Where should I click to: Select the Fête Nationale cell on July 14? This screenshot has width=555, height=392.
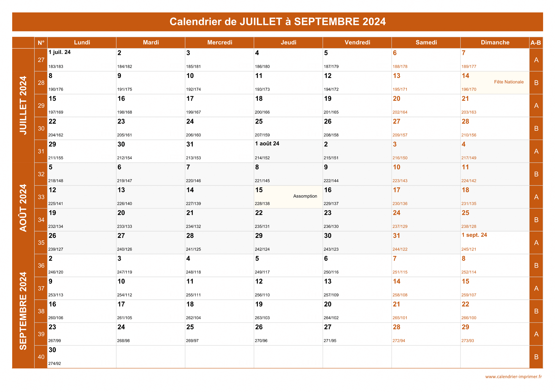(495, 83)
